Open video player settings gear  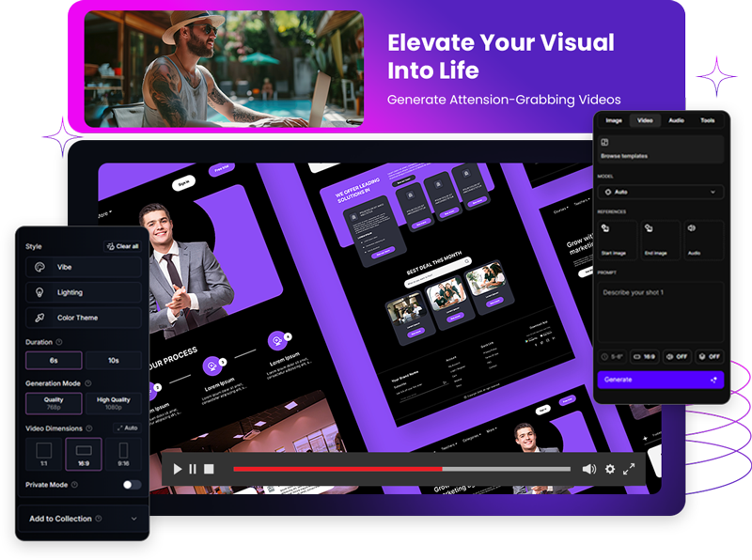tap(609, 469)
